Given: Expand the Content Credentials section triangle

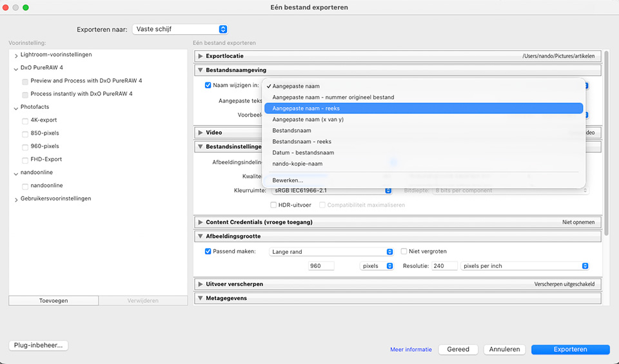Looking at the screenshot, I should coord(201,222).
